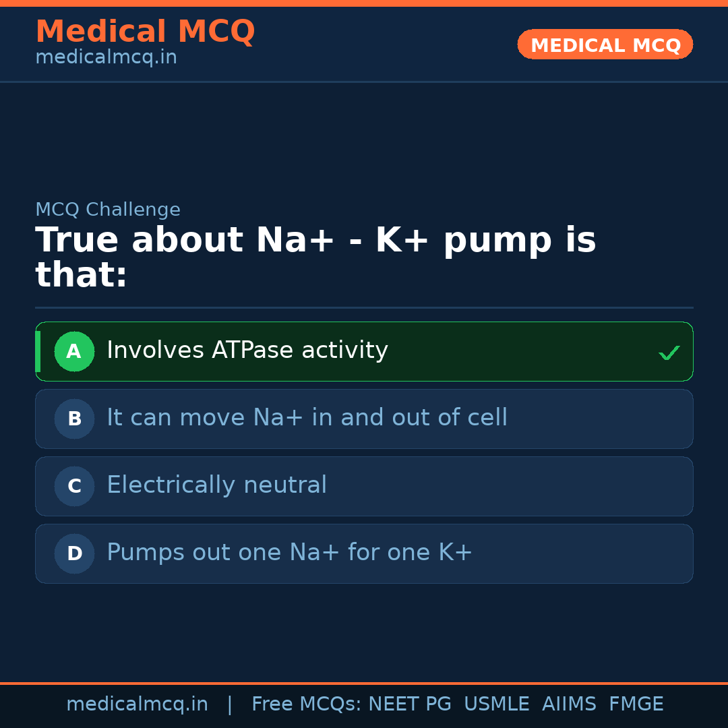Click the USMLE footer label
Viewport: 728px width, 728px height.
(496, 704)
